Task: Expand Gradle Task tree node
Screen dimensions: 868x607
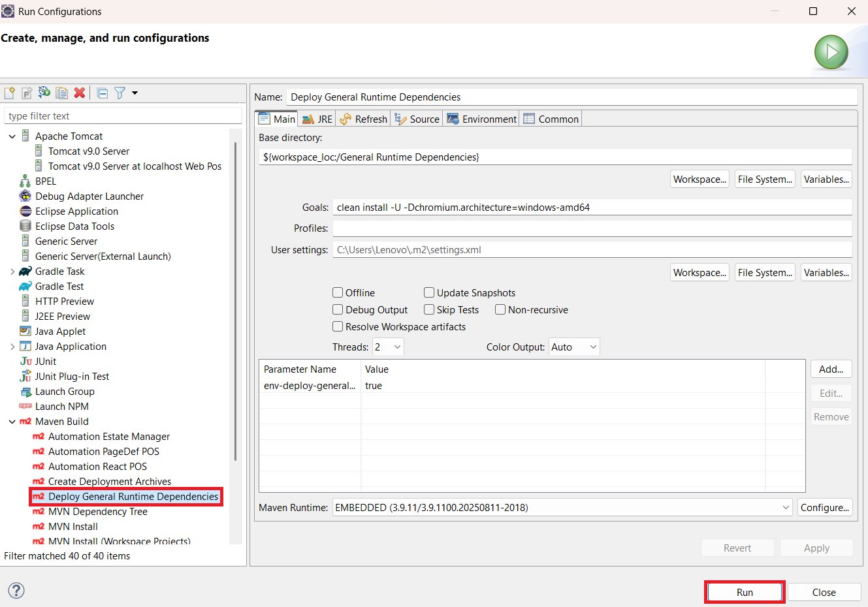Action: (12, 272)
